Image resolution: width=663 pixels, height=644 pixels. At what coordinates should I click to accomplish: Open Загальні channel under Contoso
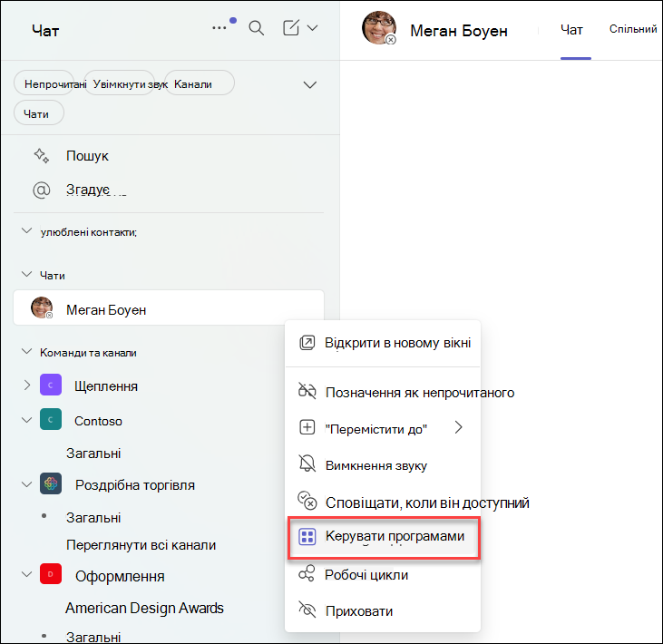[93, 454]
